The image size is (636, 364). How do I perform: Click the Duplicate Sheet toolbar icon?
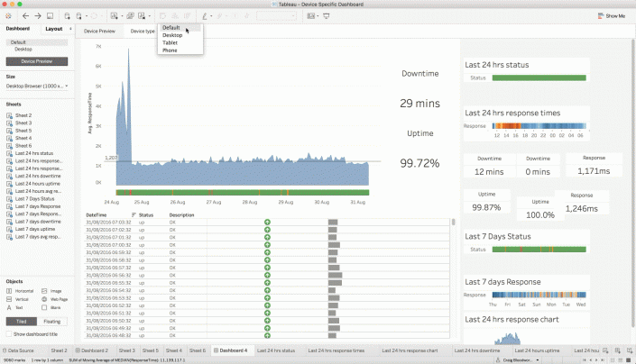point(130,16)
